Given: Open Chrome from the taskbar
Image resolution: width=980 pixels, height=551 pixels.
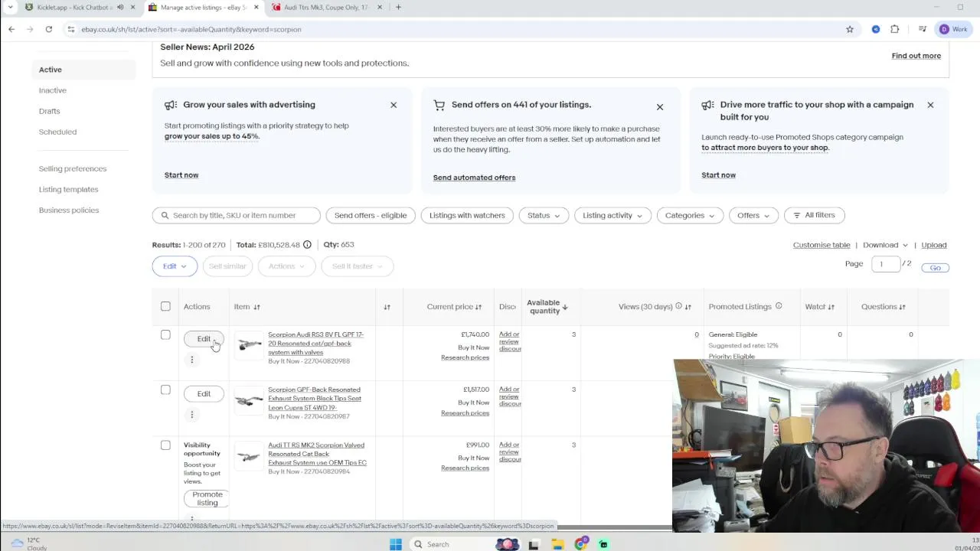Looking at the screenshot, I should pyautogui.click(x=581, y=544).
